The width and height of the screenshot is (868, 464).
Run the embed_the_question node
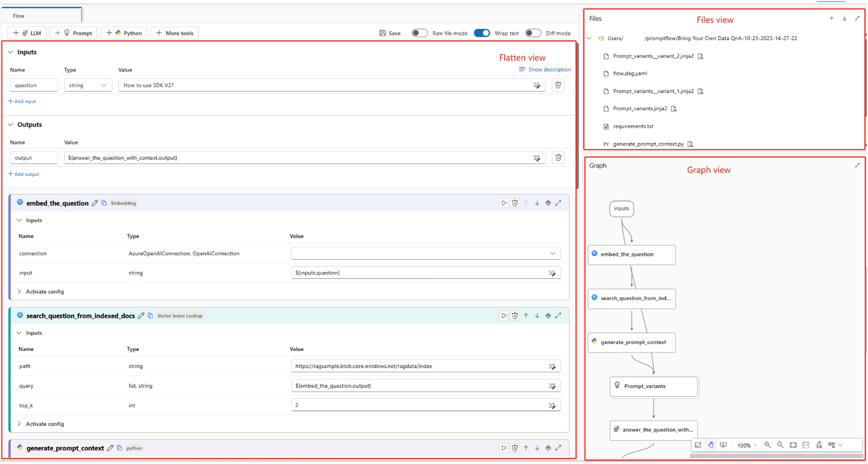point(504,203)
